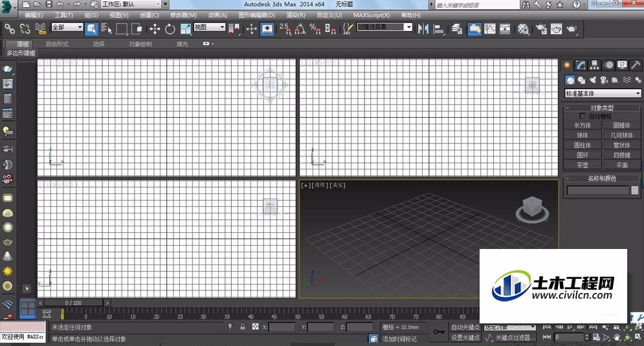Click the Unlink Selection broken chain icon

[25, 28]
